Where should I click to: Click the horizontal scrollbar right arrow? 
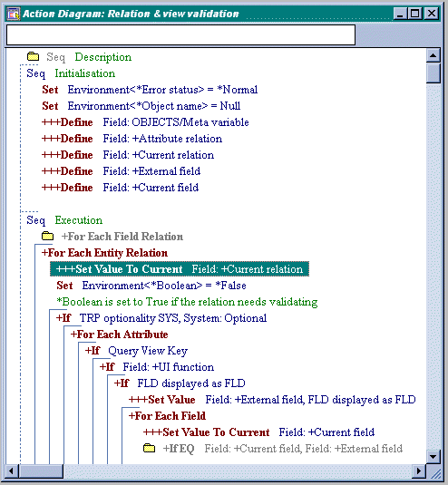419,471
